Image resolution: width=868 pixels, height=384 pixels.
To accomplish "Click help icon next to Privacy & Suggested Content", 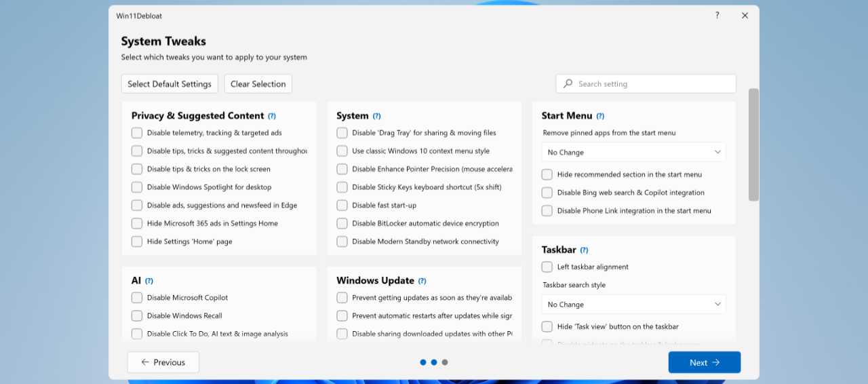I will pyautogui.click(x=272, y=116).
